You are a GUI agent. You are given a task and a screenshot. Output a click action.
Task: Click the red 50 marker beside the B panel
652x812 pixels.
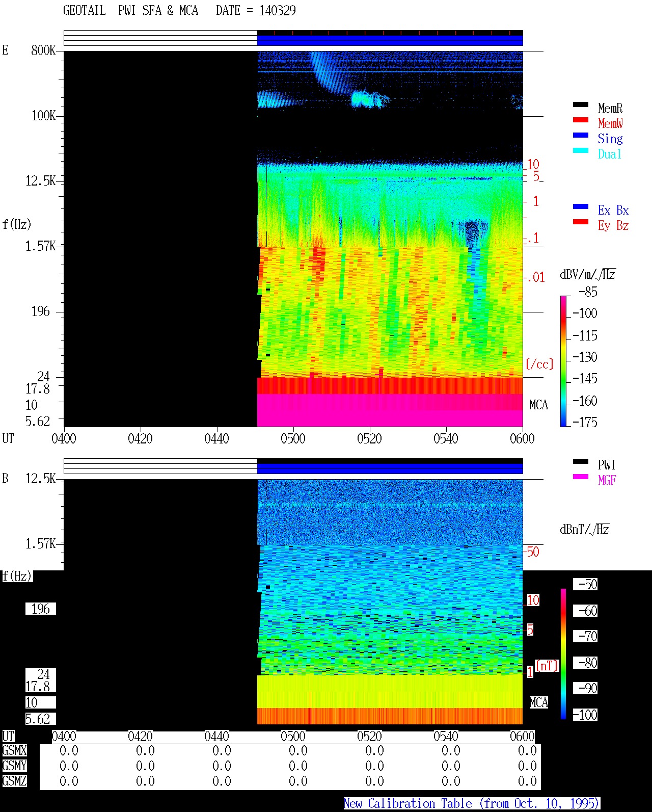[x=533, y=552]
